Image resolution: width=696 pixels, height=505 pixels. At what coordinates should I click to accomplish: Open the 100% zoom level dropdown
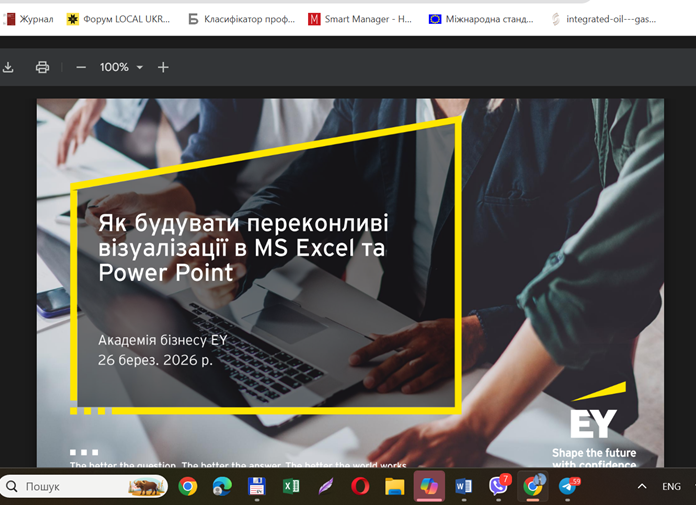click(x=139, y=67)
